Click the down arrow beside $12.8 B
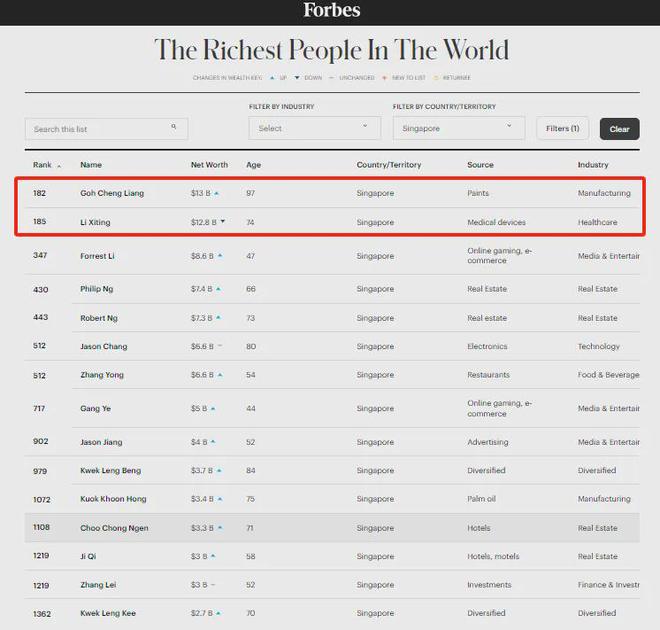The image size is (660, 630). (223, 221)
